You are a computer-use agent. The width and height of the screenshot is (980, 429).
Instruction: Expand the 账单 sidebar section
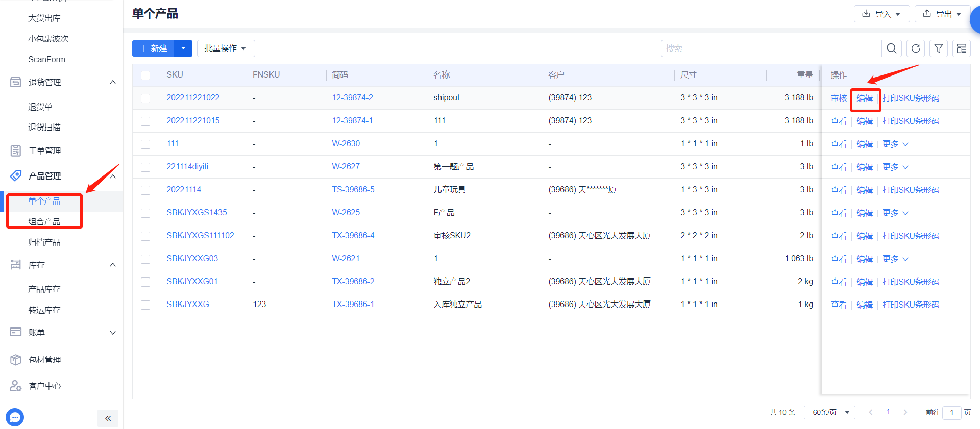point(61,333)
